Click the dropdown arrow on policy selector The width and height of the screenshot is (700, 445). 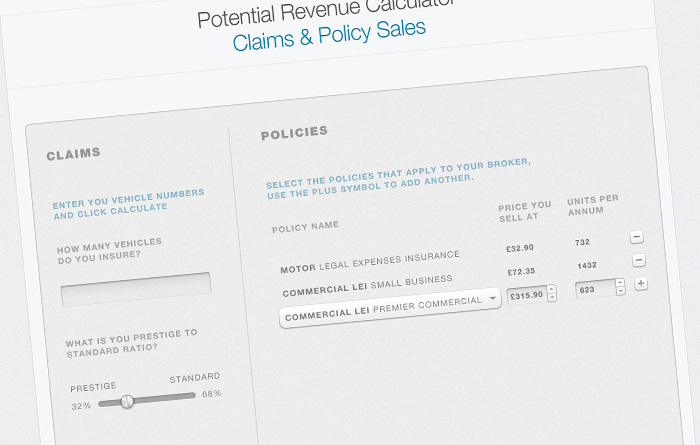[493, 298]
